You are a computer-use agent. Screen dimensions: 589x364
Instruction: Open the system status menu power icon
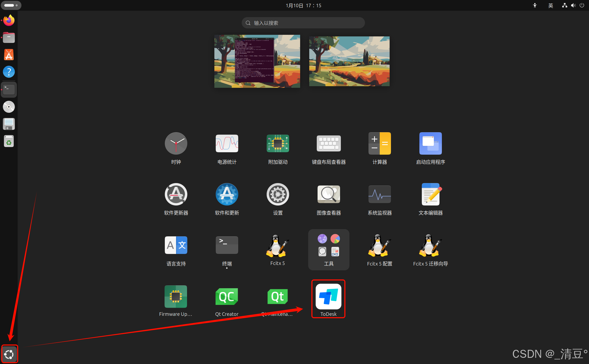coord(582,5)
